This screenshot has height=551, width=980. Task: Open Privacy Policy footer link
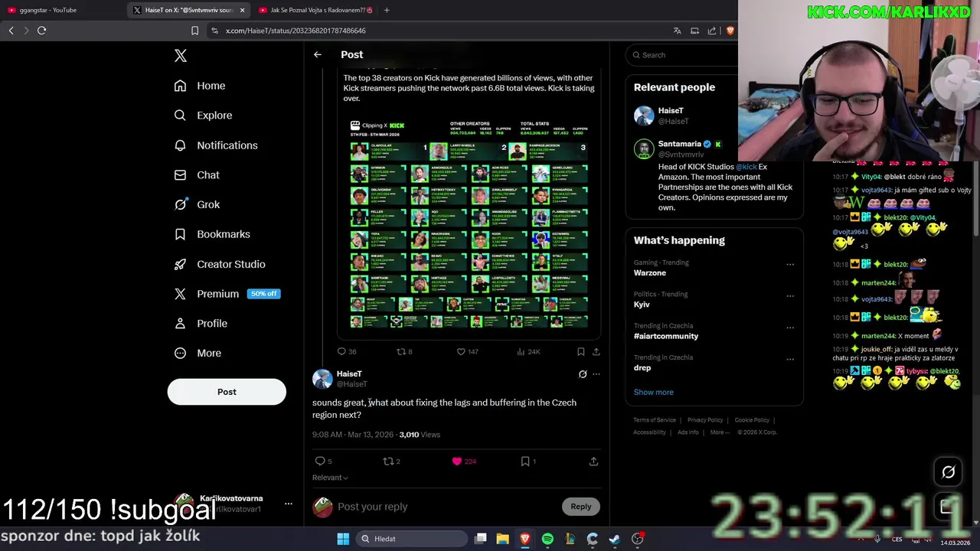tap(705, 420)
